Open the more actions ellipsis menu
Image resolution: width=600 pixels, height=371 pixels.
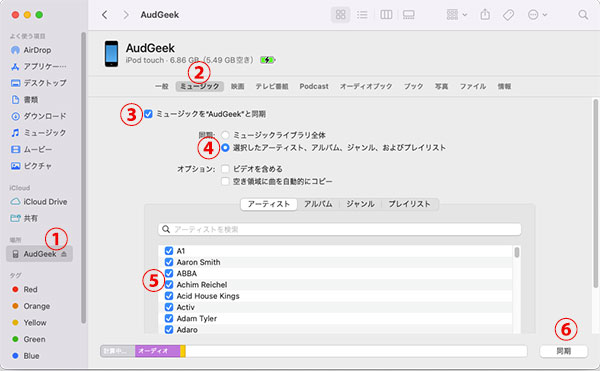(x=537, y=15)
